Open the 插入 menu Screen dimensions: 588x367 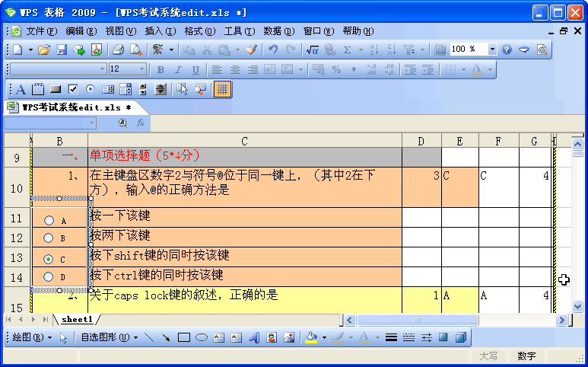pos(161,31)
